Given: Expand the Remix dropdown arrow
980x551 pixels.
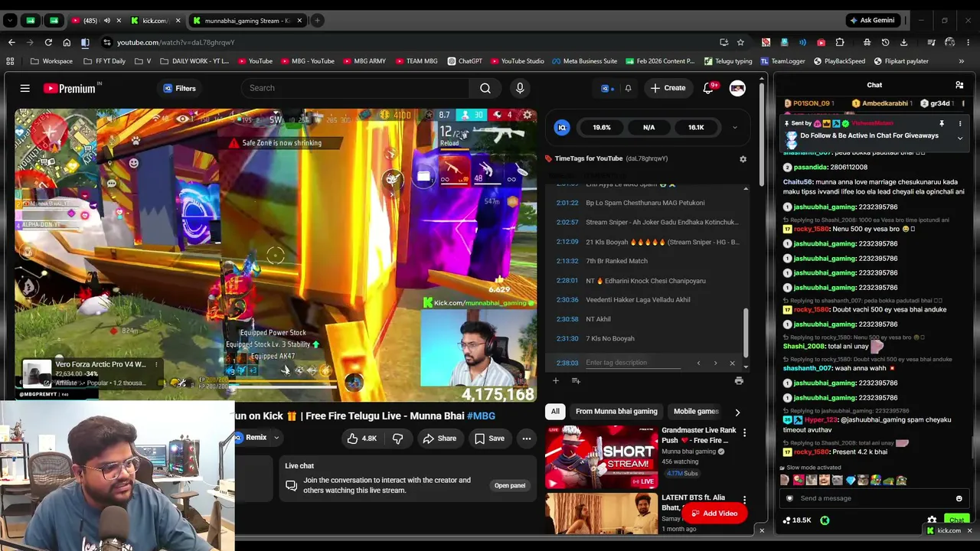Looking at the screenshot, I should (276, 438).
